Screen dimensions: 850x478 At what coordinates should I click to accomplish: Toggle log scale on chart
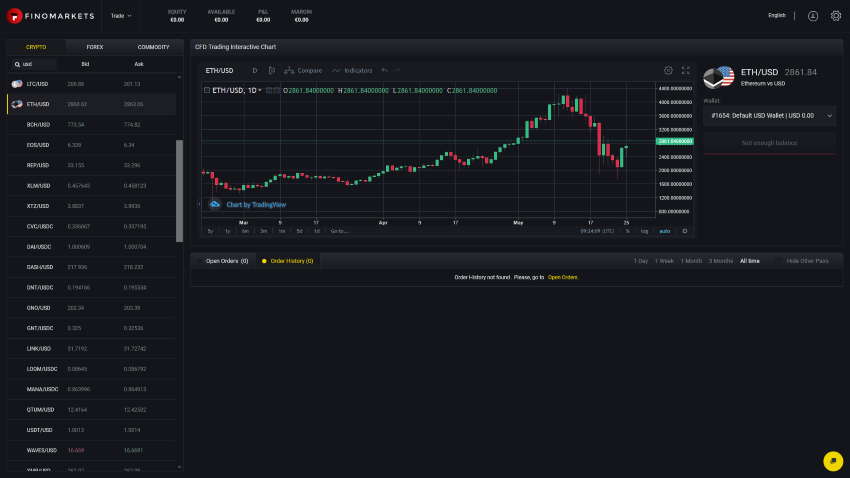click(x=644, y=231)
